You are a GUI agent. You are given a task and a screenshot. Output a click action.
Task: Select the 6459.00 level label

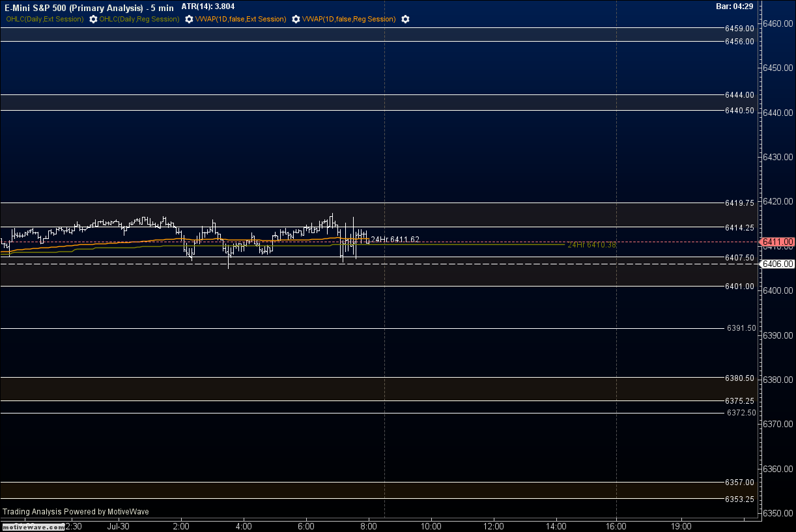click(739, 28)
